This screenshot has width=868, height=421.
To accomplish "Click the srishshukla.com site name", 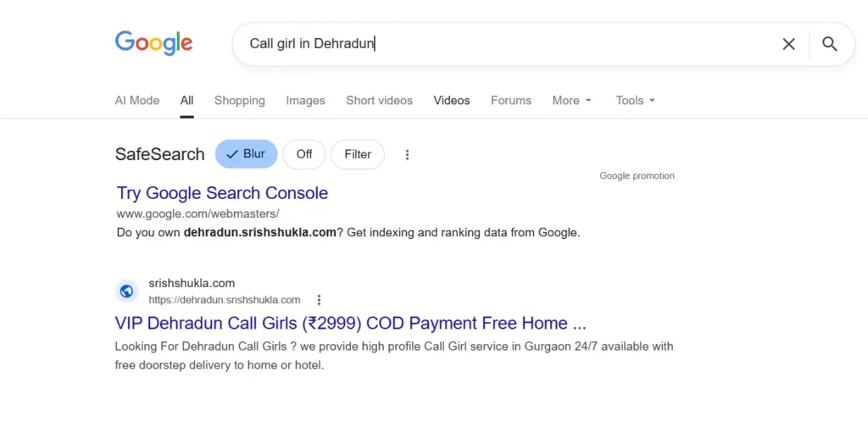I will coord(192,283).
